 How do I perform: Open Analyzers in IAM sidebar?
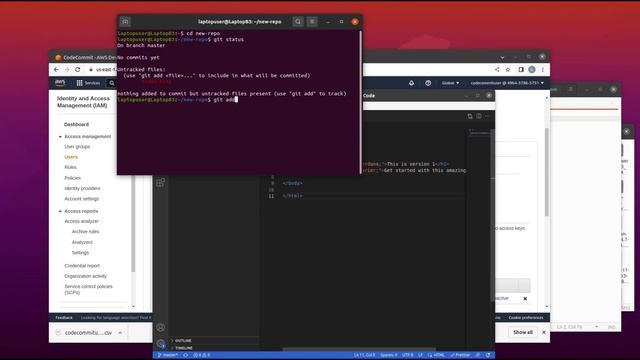tap(82, 242)
